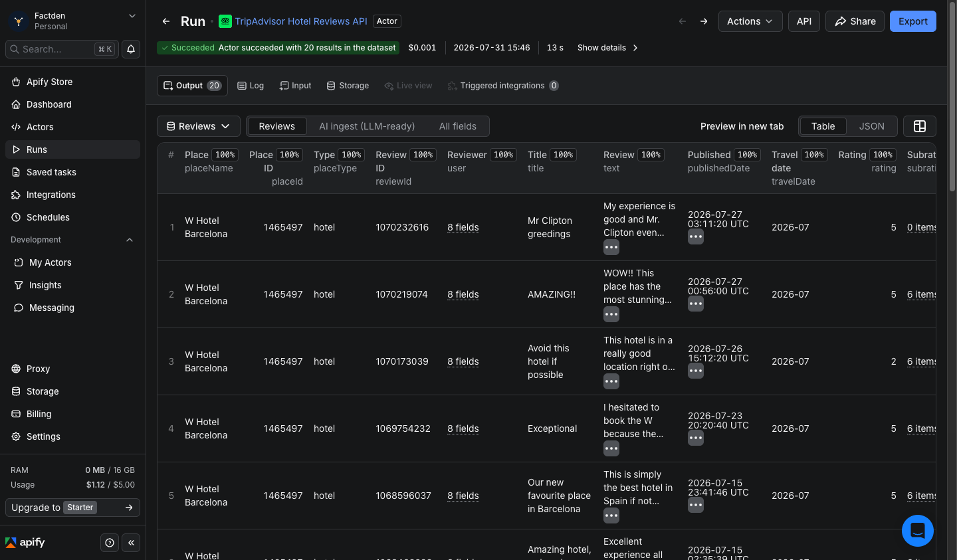Screen dimensions: 957x560
Task: Click the API button
Action: pyautogui.click(x=804, y=21)
